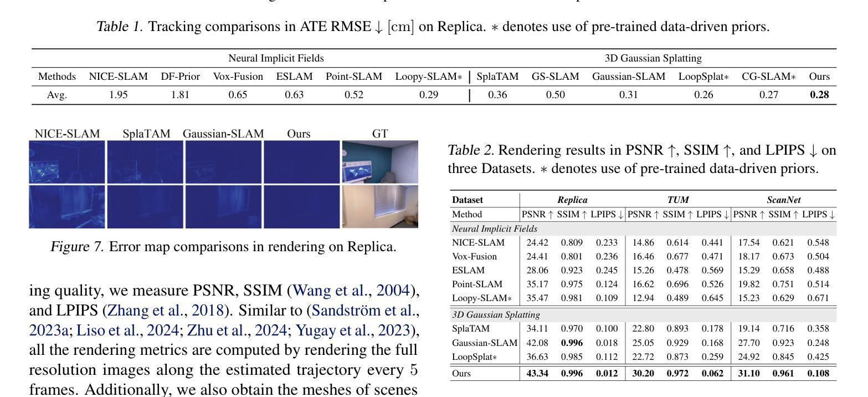The height and width of the screenshot is (397, 868).
Task: Select bold LPIPS value 0.012 in Table 2
Action: click(x=607, y=373)
